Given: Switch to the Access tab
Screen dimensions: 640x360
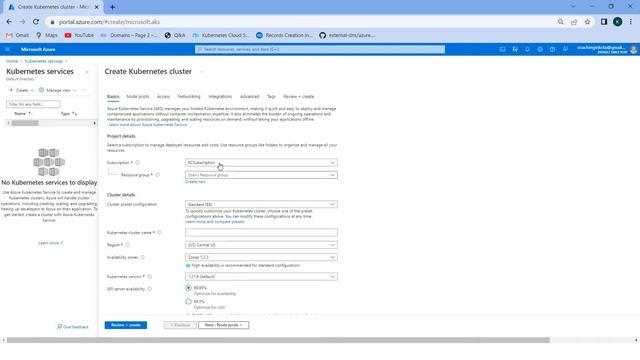Looking at the screenshot, I should click(x=163, y=97).
